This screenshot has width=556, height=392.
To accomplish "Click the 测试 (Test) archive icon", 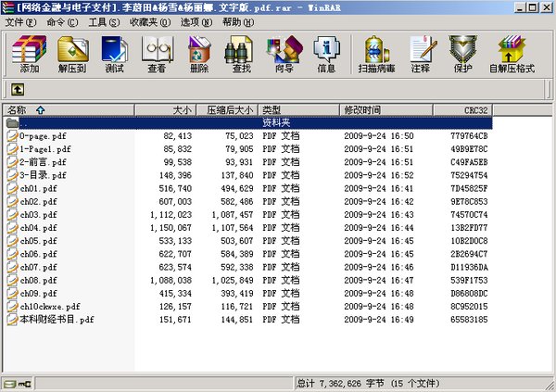I will click(114, 54).
